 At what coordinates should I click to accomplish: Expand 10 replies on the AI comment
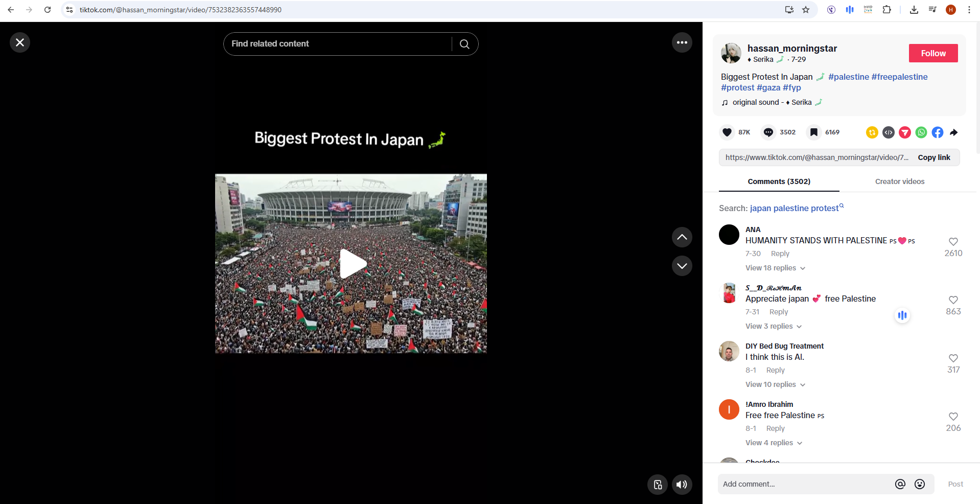pyautogui.click(x=775, y=384)
